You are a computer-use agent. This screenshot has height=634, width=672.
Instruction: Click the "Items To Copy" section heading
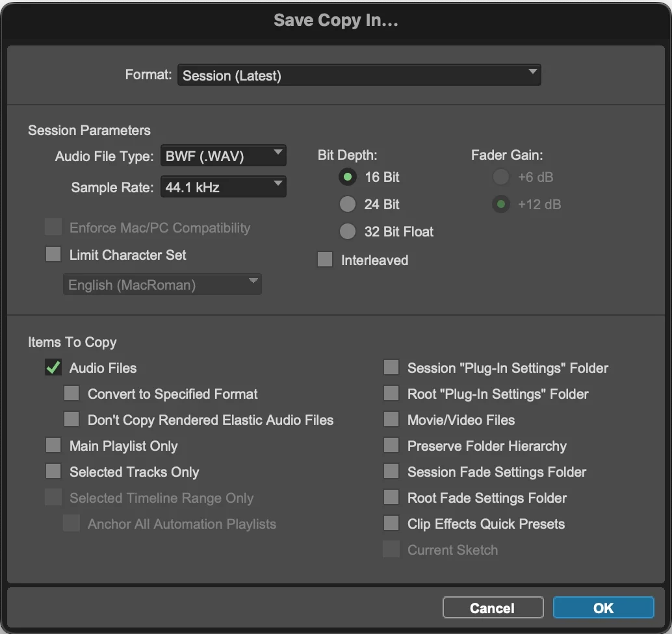(72, 342)
